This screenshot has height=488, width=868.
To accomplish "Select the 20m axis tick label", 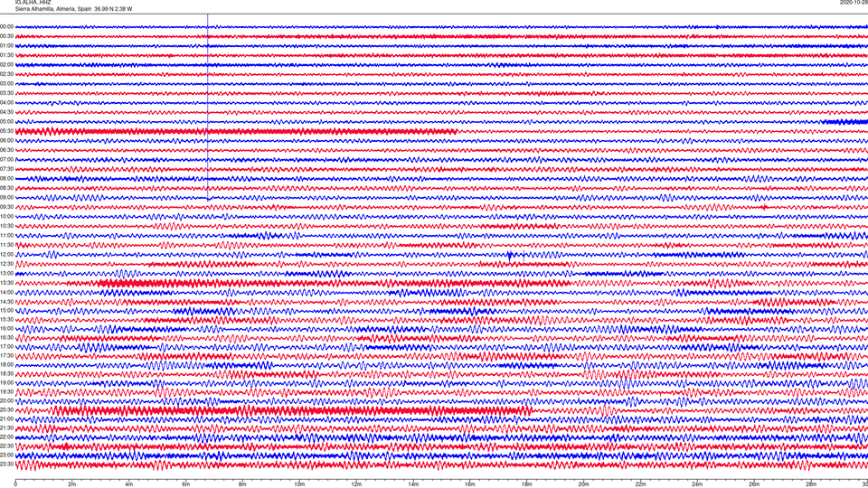I will coord(583,484).
